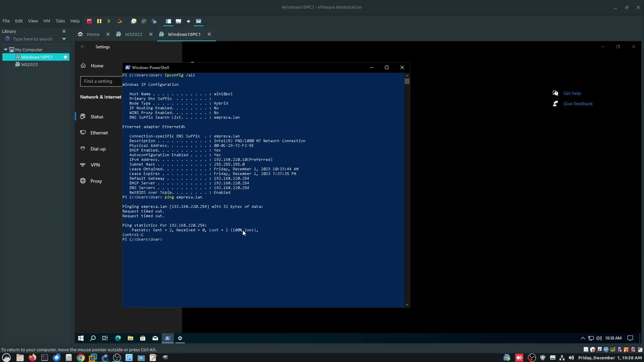Screen dimensions: 644x362
Task: Open the Help menu
Action: click(75, 21)
